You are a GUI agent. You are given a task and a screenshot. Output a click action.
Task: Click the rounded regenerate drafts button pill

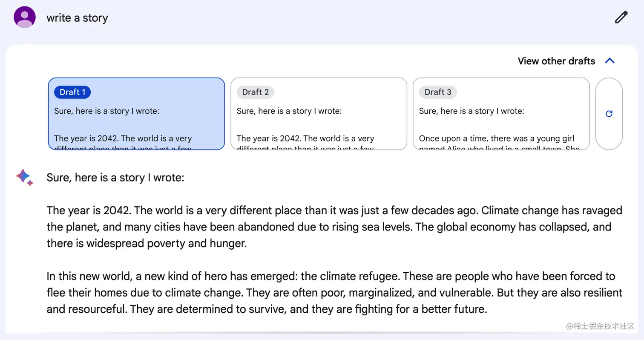[x=609, y=114]
